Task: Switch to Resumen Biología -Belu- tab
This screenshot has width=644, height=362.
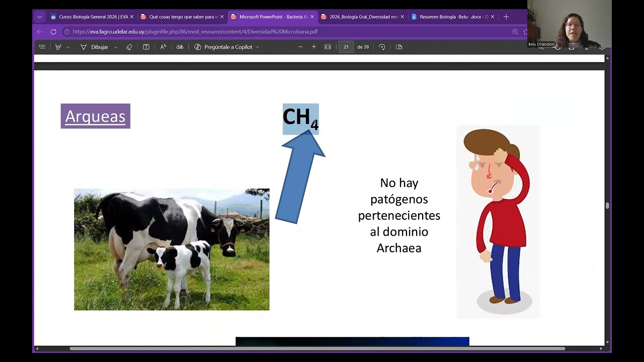Action: click(452, 17)
